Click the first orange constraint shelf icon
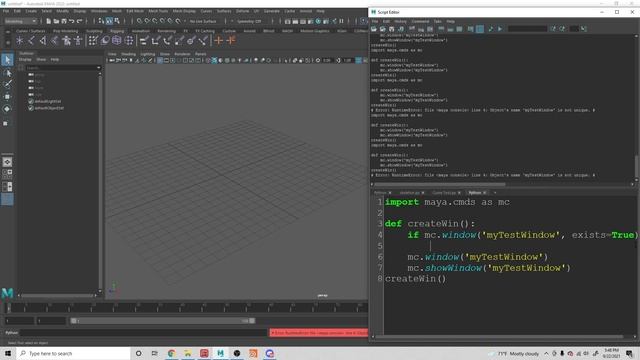Viewport: 640px width, 360px height. click(218, 40)
